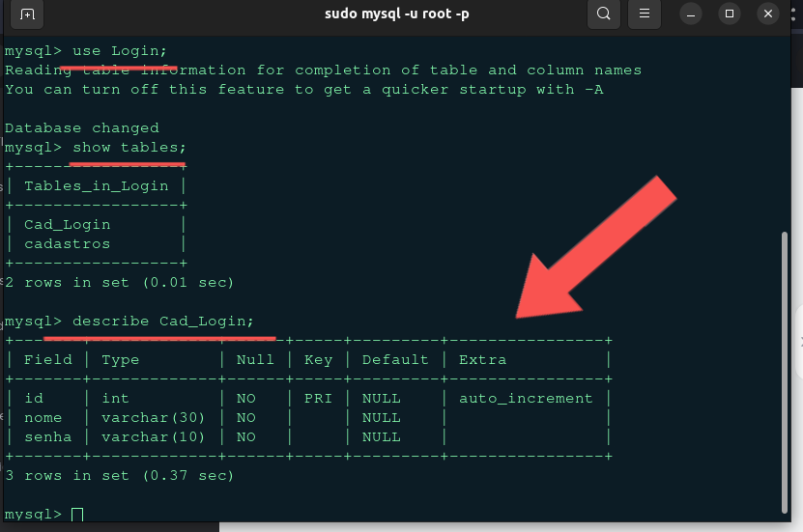The height and width of the screenshot is (532, 803).
Task: Click the cadastros entry in tables list
Action: [x=67, y=244]
